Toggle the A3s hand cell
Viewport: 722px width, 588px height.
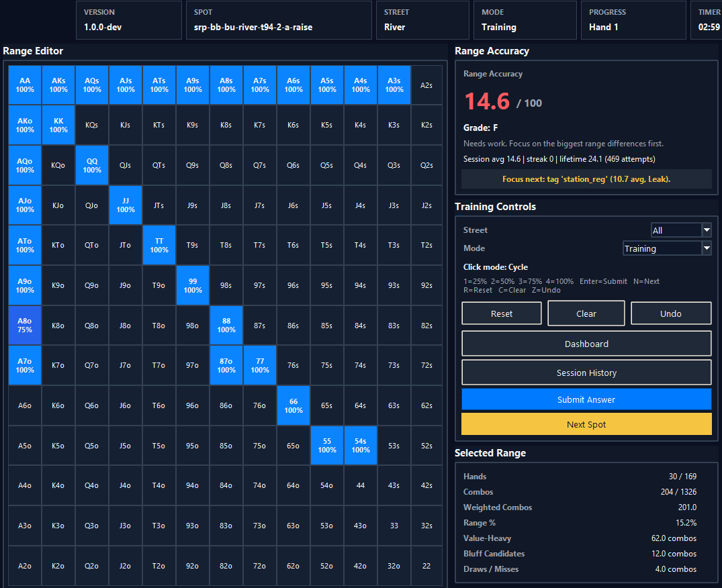click(x=394, y=85)
